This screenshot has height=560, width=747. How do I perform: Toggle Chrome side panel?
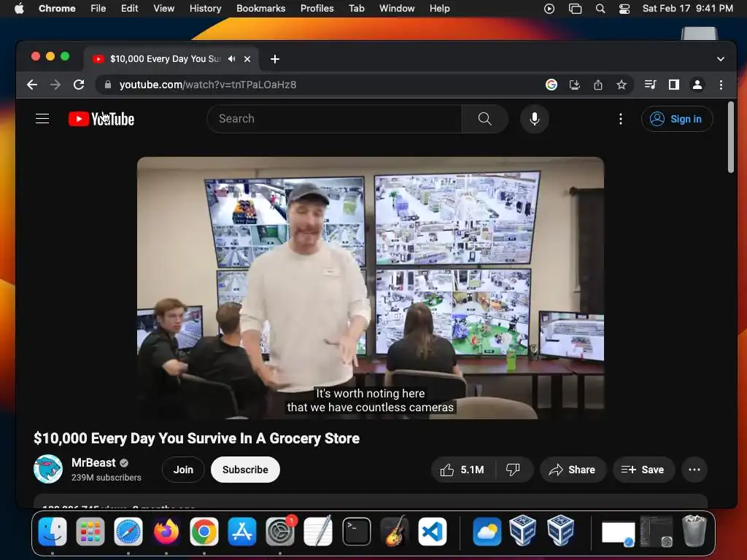coord(673,85)
